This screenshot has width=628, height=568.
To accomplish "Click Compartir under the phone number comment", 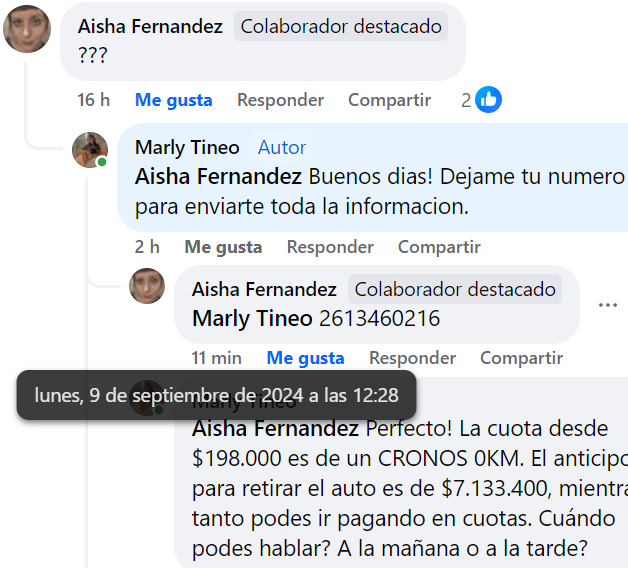I will 521,358.
